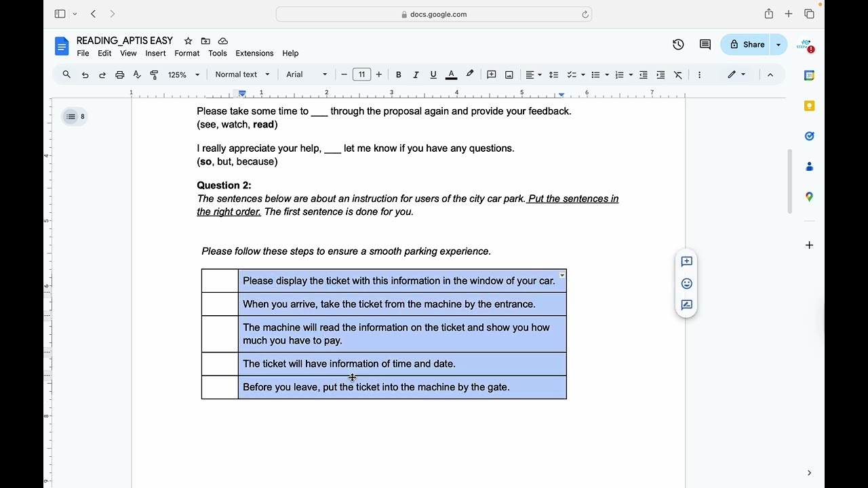The image size is (868, 488).
Task: Open more toolbar options (three dots)
Action: coord(699,75)
